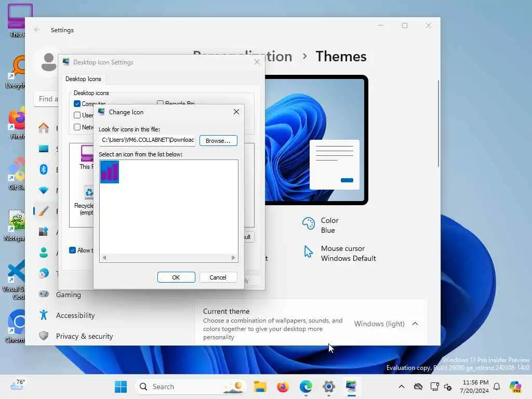Open File Explorer from taskbar
The width and height of the screenshot is (532, 399).
(260, 387)
